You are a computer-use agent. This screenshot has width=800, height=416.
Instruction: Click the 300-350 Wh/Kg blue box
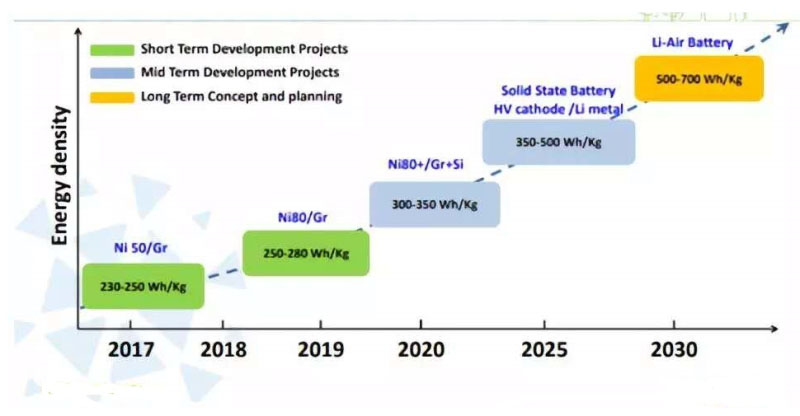(434, 204)
